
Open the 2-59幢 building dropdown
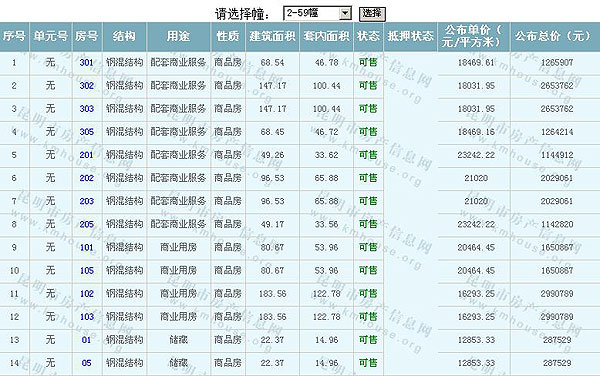coord(317,13)
